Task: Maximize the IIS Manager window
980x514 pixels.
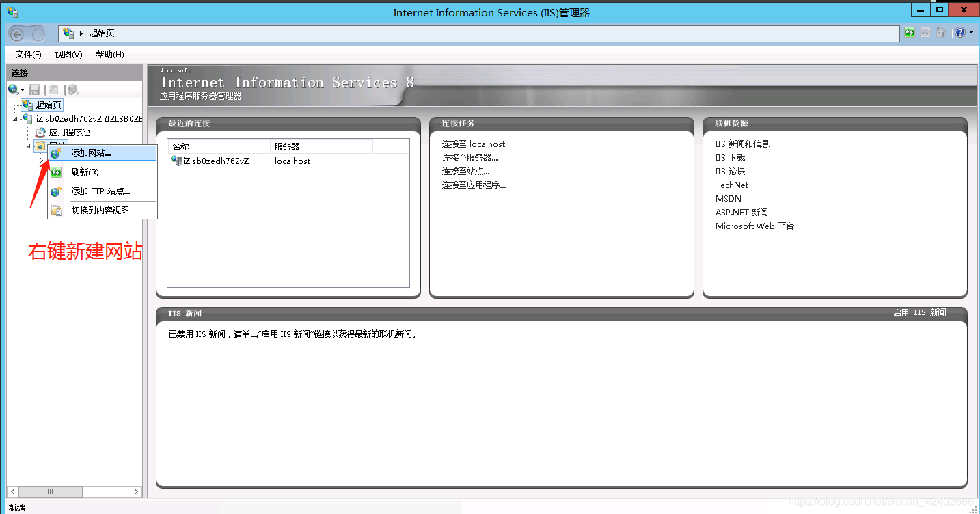Action: [939, 10]
